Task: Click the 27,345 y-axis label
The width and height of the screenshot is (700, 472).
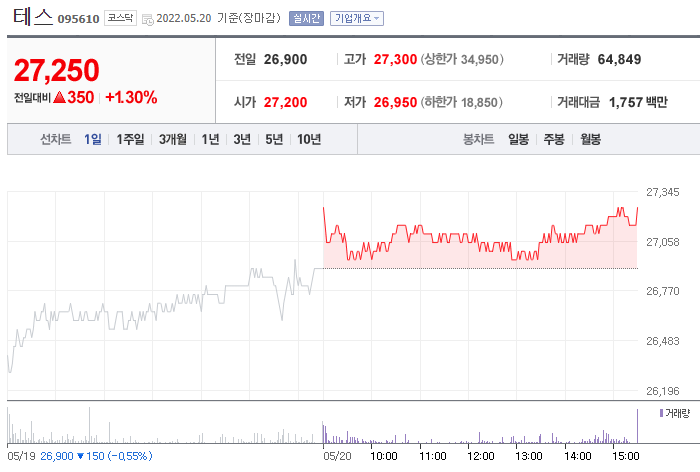Action: tap(662, 192)
